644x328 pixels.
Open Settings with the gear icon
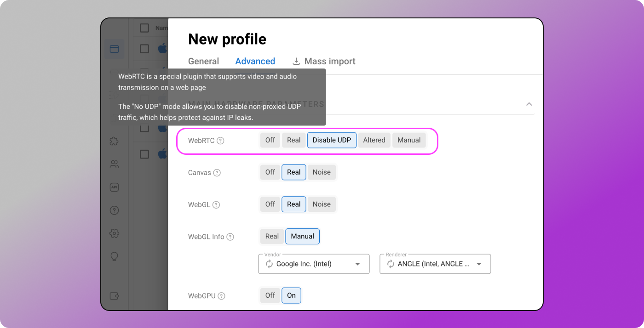(114, 233)
